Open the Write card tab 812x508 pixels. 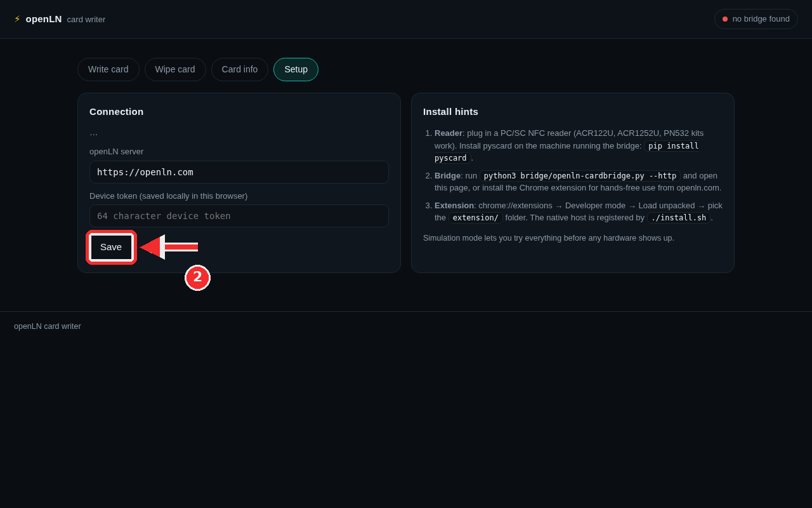click(x=108, y=69)
